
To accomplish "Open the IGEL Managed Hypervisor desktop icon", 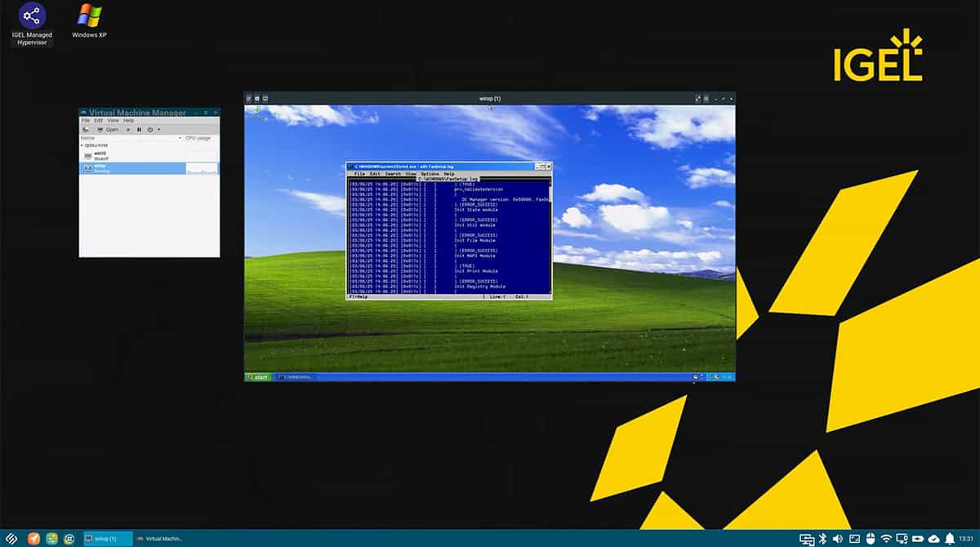I will 32,16.
